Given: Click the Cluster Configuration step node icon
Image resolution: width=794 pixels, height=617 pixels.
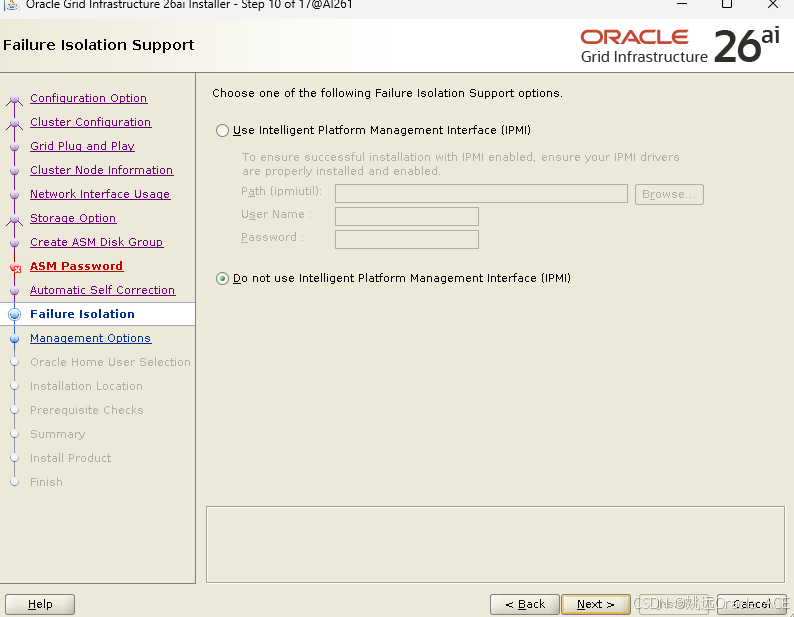Looking at the screenshot, I should pos(15,123).
